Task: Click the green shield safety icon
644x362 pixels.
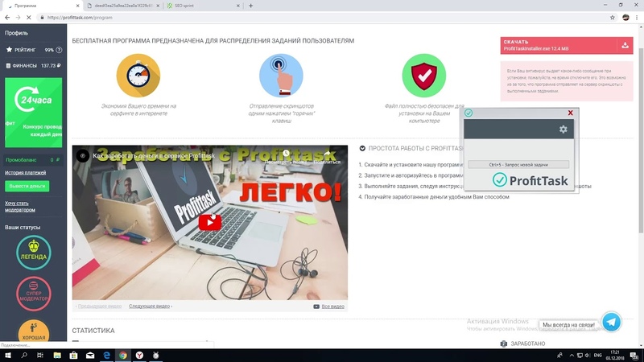Action: tap(424, 76)
